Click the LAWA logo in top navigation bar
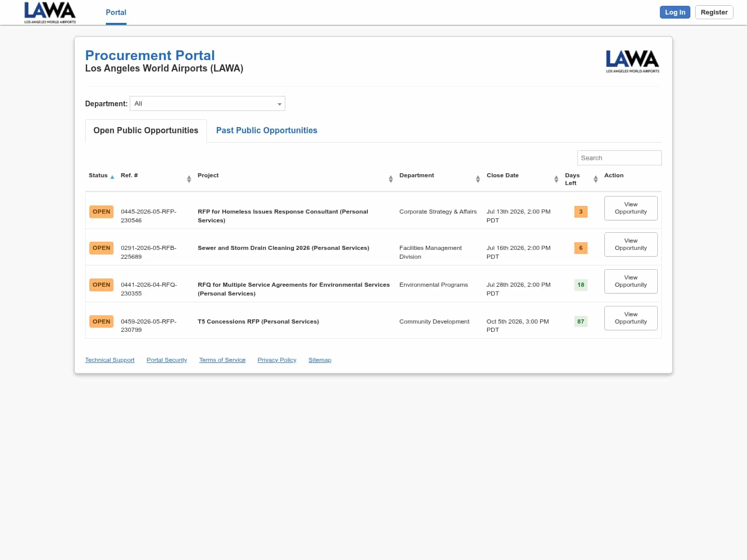Image resolution: width=747 pixels, height=560 pixels. 50,12
